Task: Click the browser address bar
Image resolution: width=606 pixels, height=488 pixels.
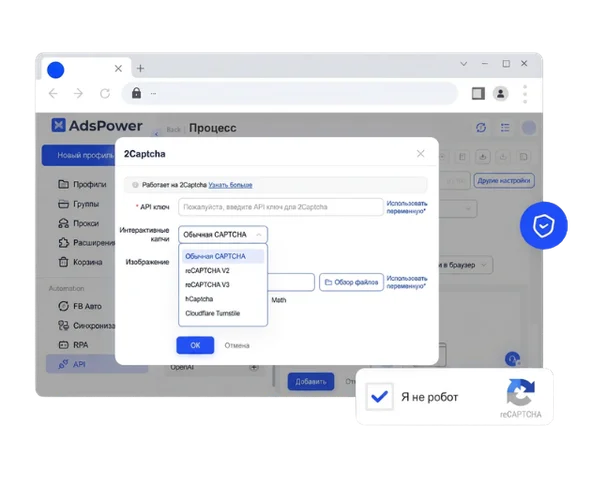Action: (x=290, y=94)
